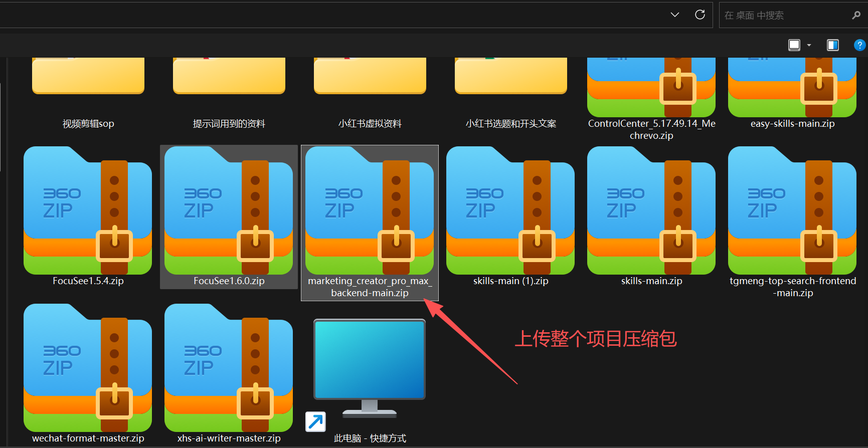Select the 小红书虚拟资料 folder
The height and width of the screenshot is (448, 868).
pos(370,80)
